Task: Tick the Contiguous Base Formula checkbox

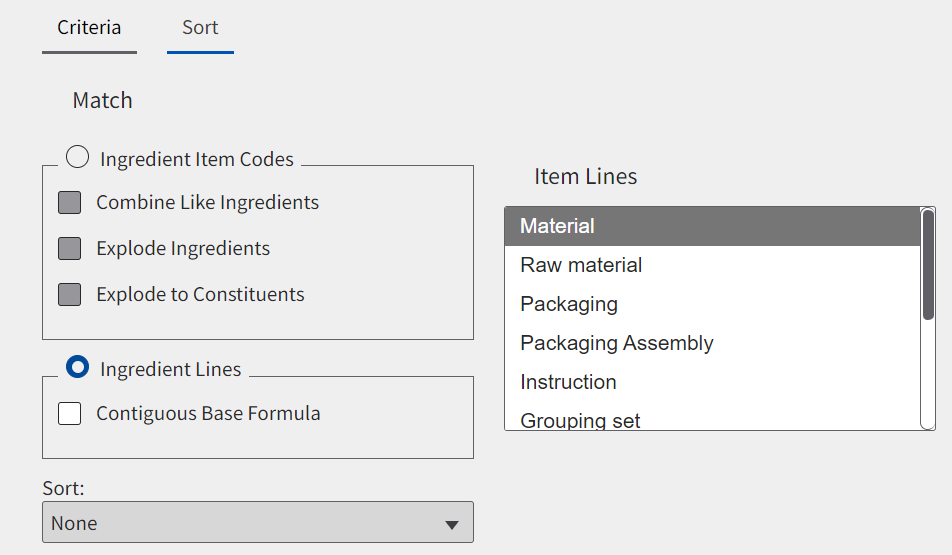Action: [70, 413]
